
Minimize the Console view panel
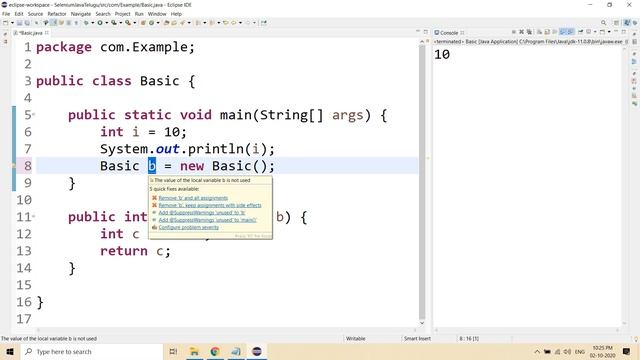point(616,31)
